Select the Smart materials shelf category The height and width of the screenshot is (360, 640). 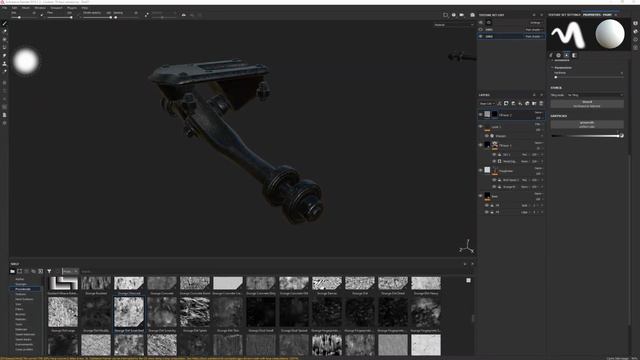(x=25, y=334)
